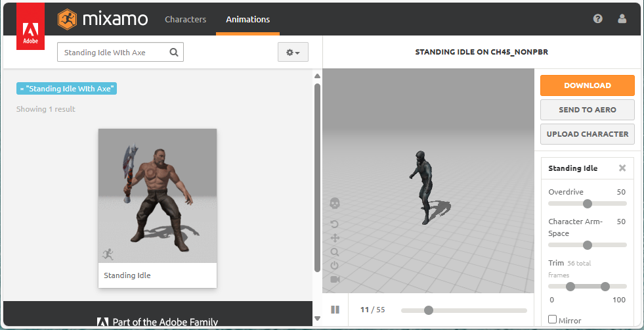The height and width of the screenshot is (330, 644).
Task: Click the Standing Idle card label
Action: coord(127,275)
